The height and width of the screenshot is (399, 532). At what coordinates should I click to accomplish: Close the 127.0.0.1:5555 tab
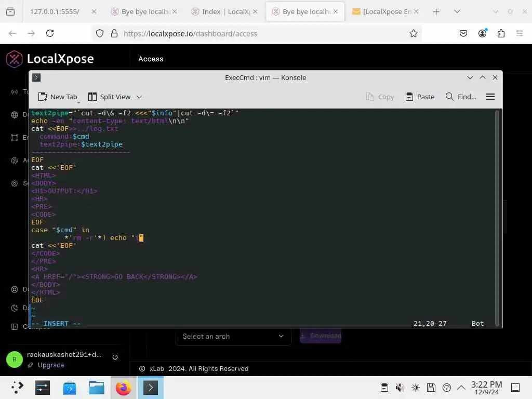pos(94,11)
